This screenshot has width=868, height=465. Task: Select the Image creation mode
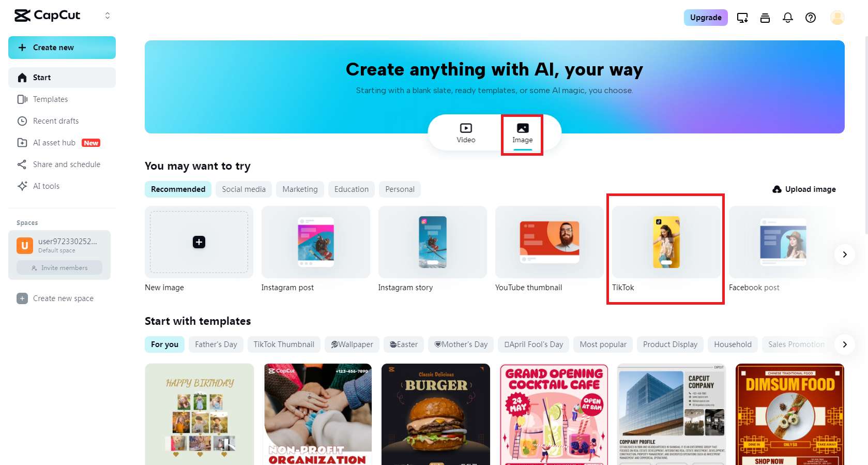pyautogui.click(x=522, y=133)
